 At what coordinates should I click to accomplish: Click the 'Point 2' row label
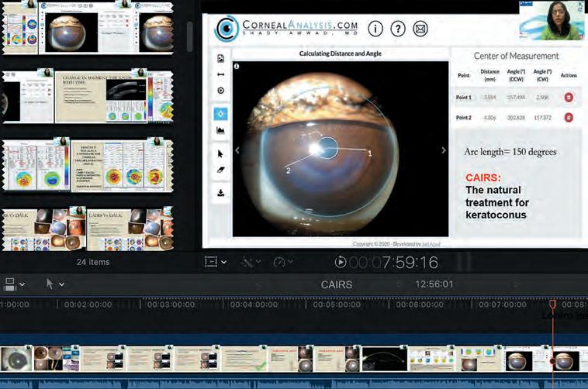click(464, 118)
